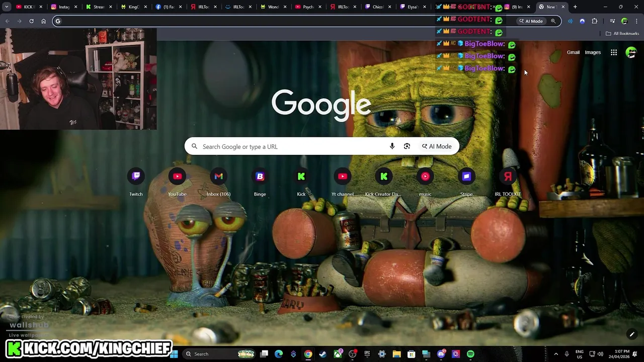Screen dimensions: 644x362
Task: Open the Twitch shortcut tile
Action: coord(136,183)
